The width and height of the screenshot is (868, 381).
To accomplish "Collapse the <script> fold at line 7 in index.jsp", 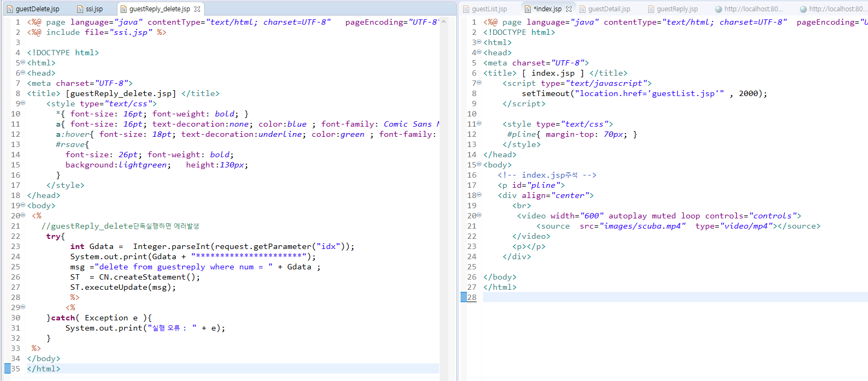I will (x=479, y=83).
